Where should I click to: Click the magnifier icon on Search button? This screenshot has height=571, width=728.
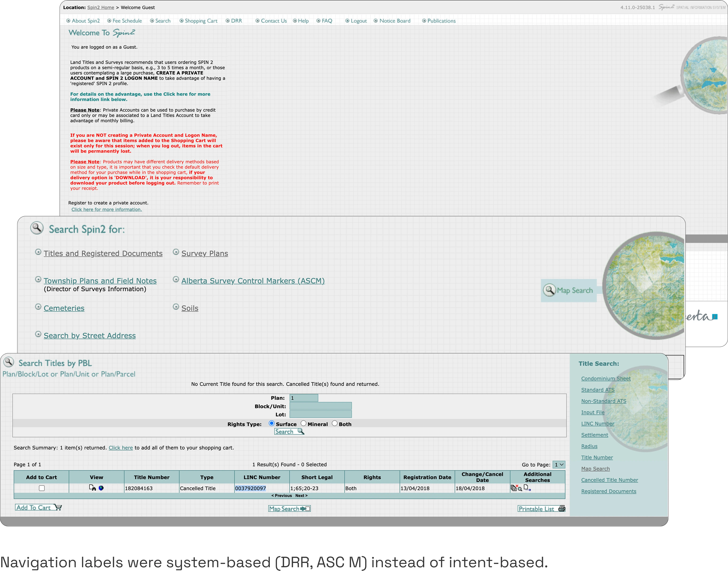[301, 432]
